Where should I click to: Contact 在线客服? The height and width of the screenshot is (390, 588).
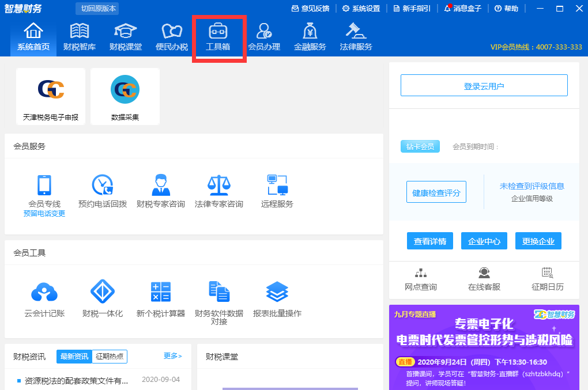tap(484, 279)
